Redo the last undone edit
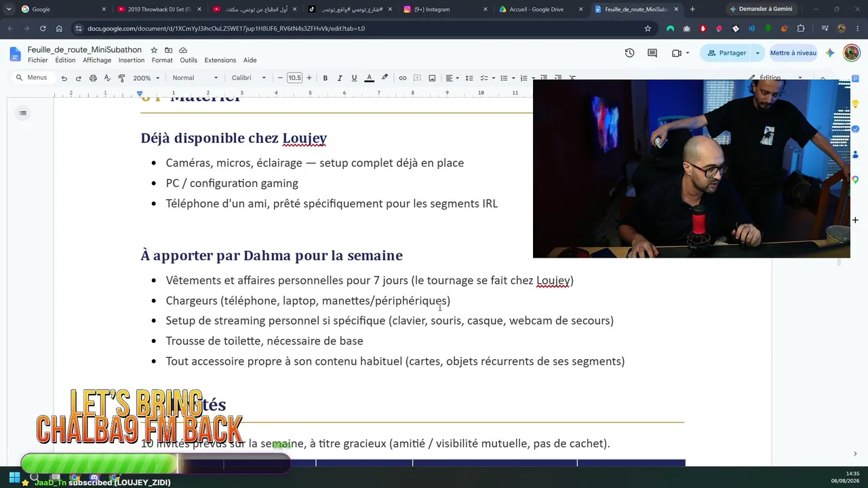 click(x=78, y=78)
